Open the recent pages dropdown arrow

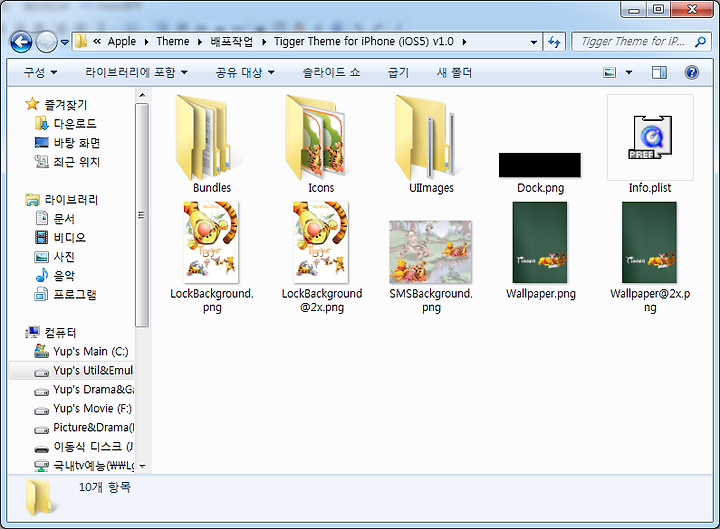tap(65, 42)
